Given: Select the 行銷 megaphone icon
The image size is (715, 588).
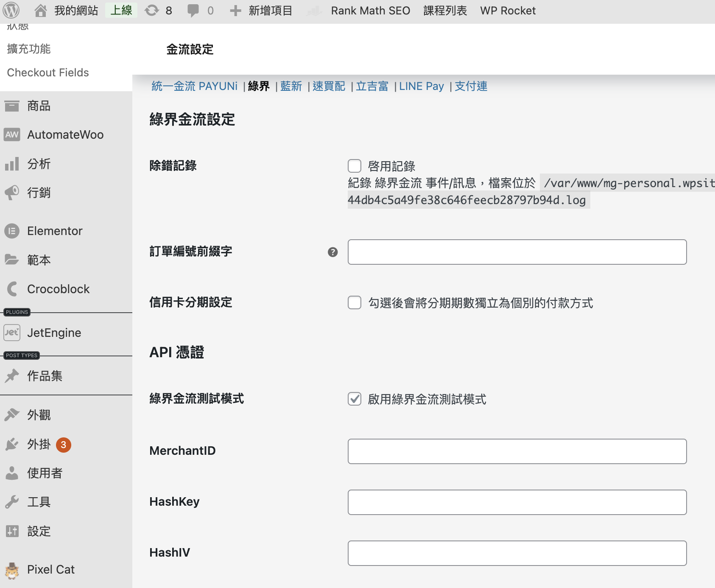Looking at the screenshot, I should coord(11,193).
